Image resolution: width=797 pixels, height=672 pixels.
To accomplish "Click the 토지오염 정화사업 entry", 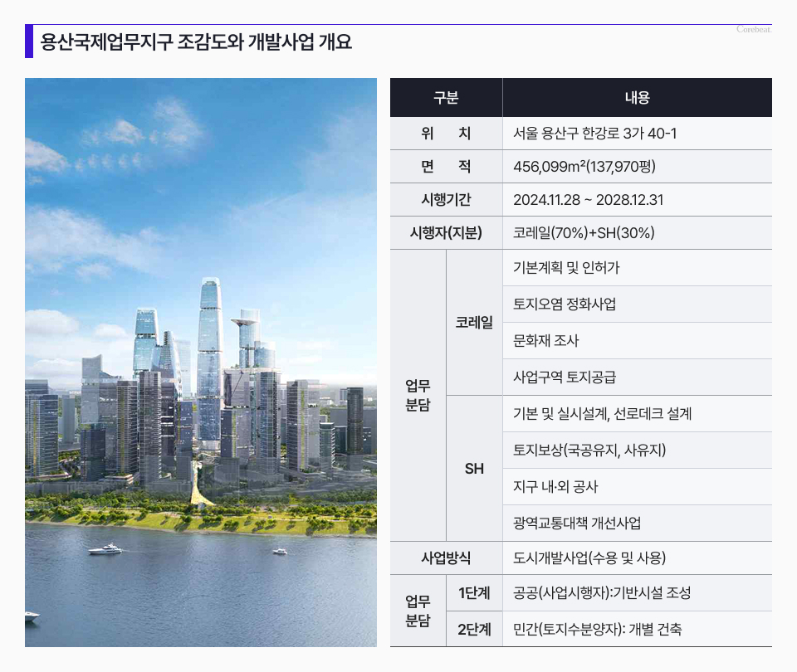I will [x=565, y=304].
